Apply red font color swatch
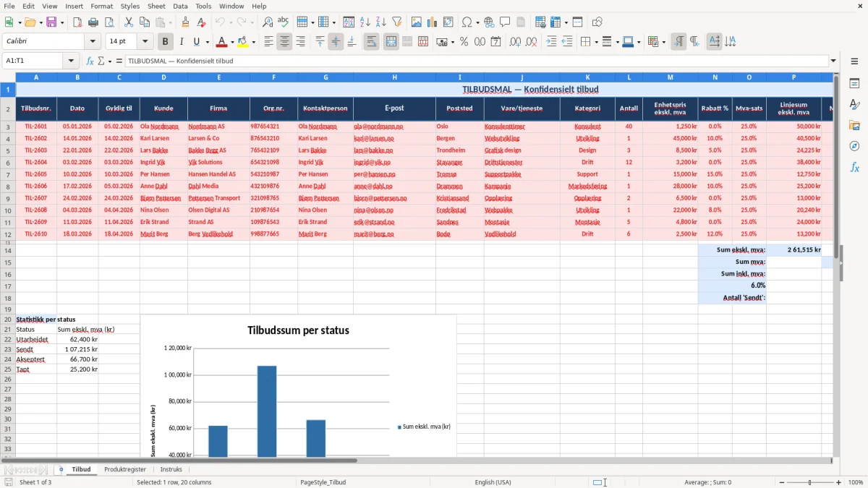This screenshot has width=868, height=488. (222, 42)
